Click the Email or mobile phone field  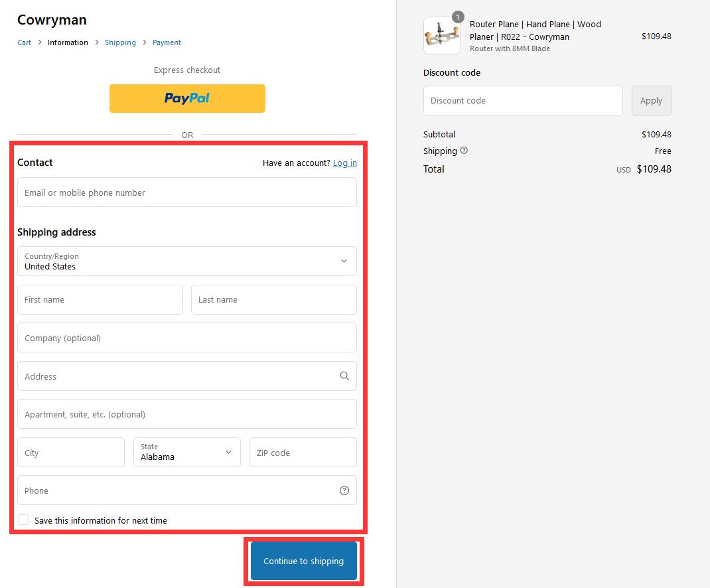(x=187, y=192)
